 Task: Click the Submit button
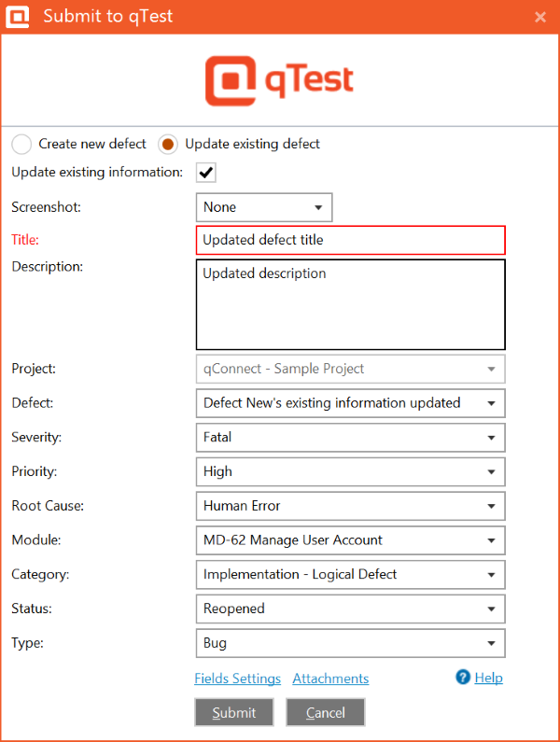click(234, 712)
